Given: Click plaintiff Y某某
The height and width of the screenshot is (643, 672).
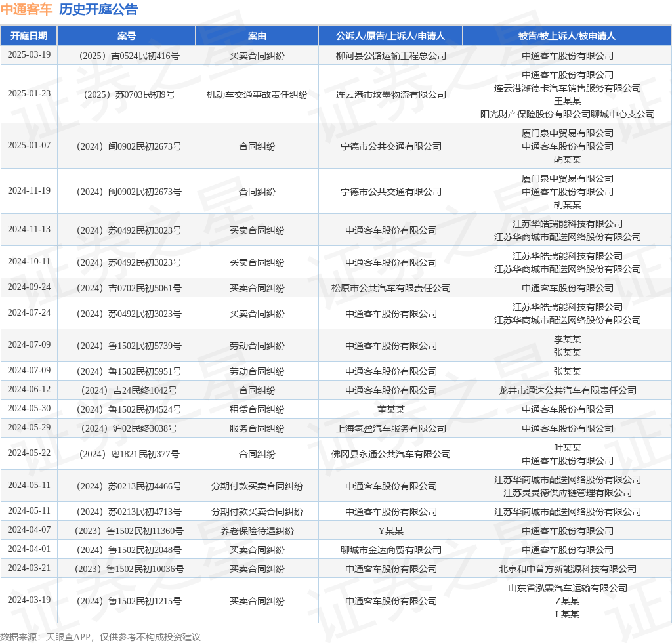Looking at the screenshot, I should 391,531.
